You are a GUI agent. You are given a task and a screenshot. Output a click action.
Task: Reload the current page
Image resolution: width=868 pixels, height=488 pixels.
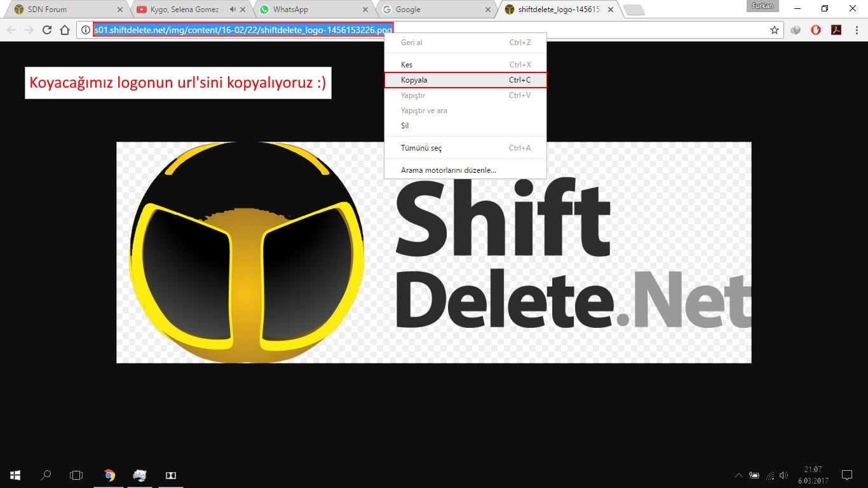[x=47, y=30]
